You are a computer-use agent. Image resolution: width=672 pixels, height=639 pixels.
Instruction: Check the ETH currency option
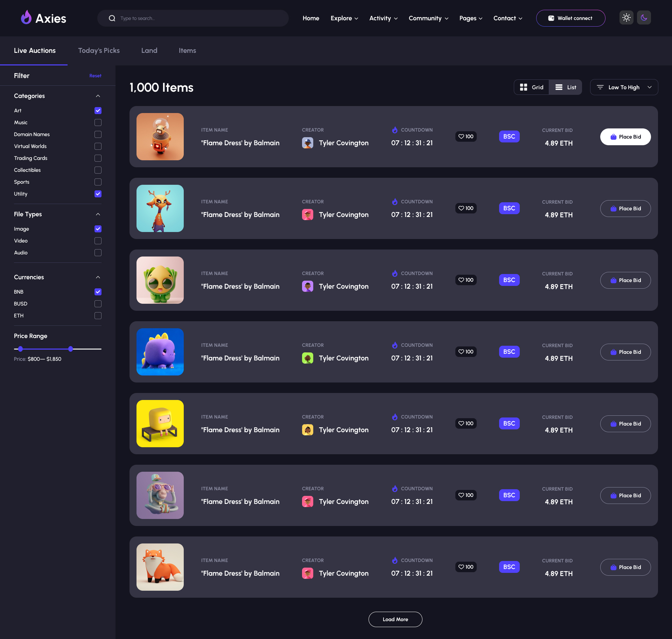(x=98, y=316)
